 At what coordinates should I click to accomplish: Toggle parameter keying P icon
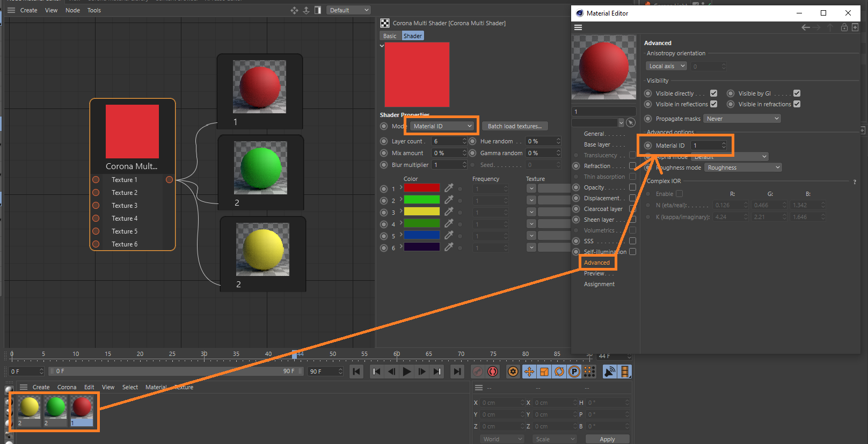(x=574, y=372)
